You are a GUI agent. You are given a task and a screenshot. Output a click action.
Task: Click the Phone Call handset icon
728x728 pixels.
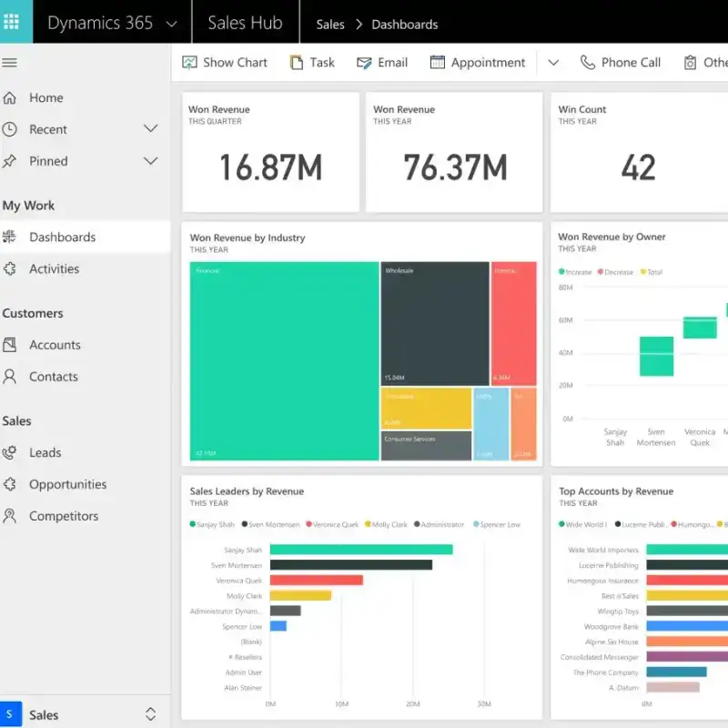point(587,62)
